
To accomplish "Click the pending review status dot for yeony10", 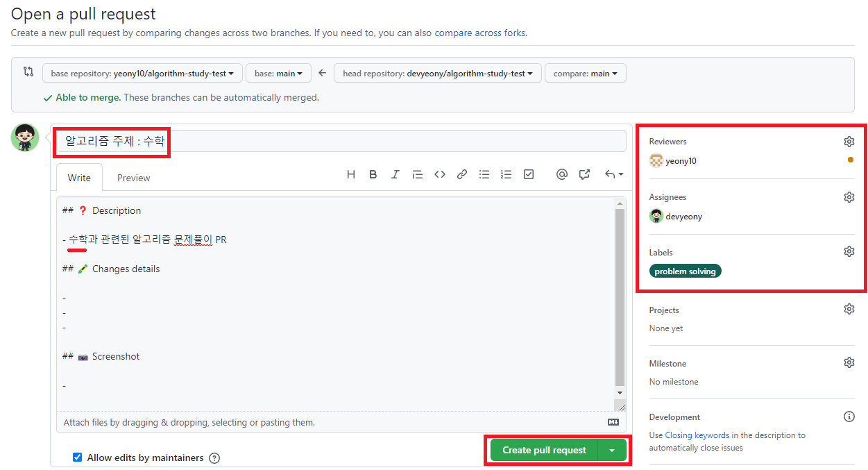I will (851, 160).
